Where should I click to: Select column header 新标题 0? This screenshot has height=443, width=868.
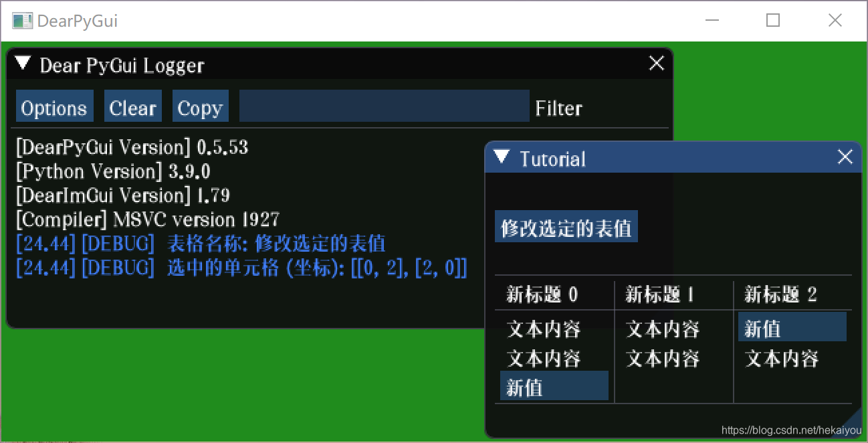click(x=542, y=294)
